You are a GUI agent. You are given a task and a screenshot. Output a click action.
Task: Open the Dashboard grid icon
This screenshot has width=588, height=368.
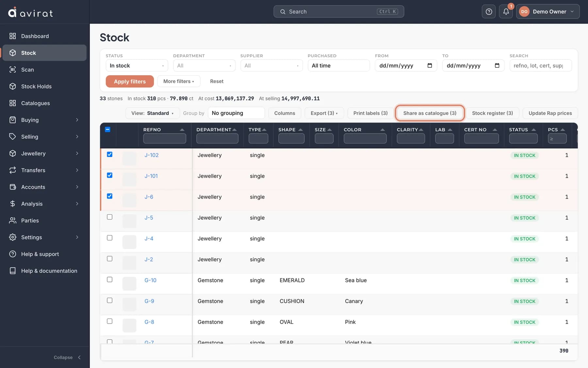click(x=12, y=36)
